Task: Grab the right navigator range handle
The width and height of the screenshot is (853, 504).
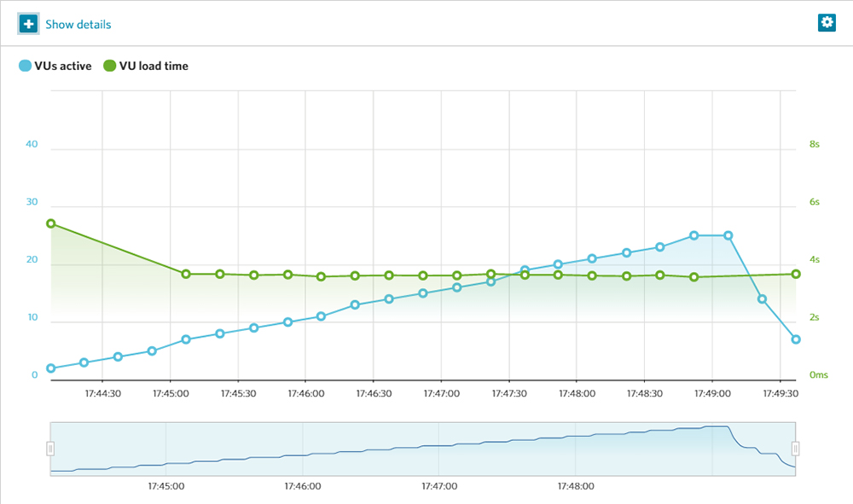Action: click(796, 449)
